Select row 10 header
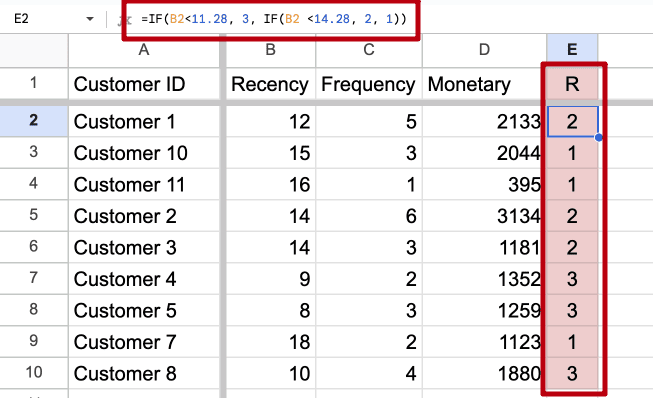The height and width of the screenshot is (398, 653). point(34,373)
